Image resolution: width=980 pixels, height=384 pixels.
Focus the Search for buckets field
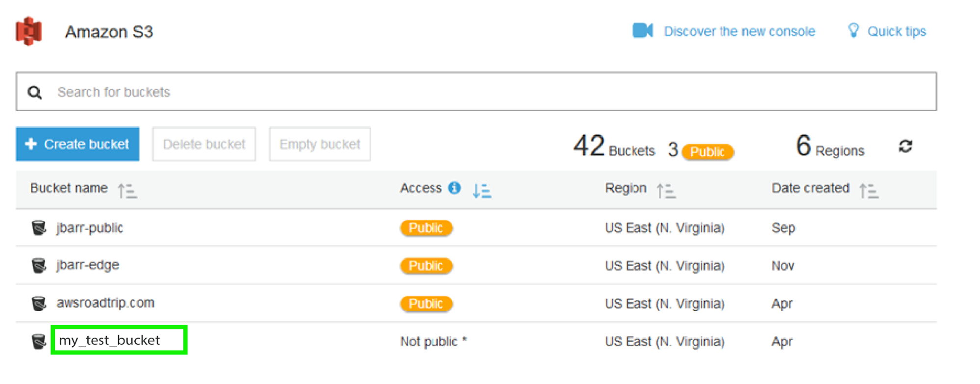pos(476,92)
